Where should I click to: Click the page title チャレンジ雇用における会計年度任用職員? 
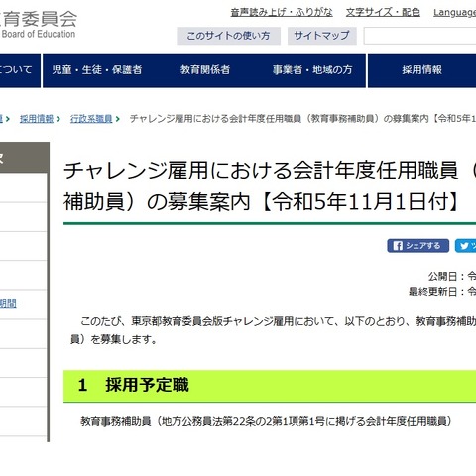click(270, 186)
